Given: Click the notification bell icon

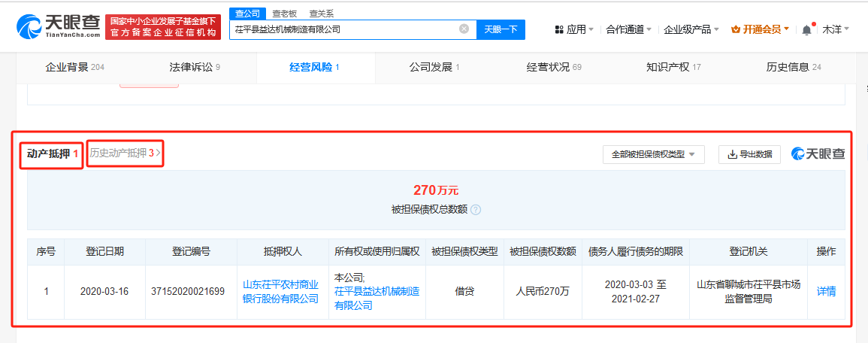Looking at the screenshot, I should tap(806, 29).
